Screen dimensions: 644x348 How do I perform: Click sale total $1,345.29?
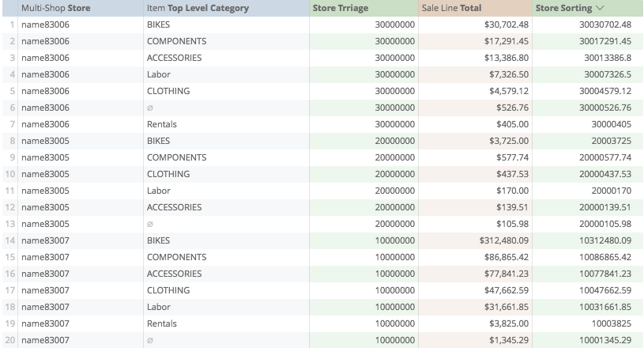point(509,340)
